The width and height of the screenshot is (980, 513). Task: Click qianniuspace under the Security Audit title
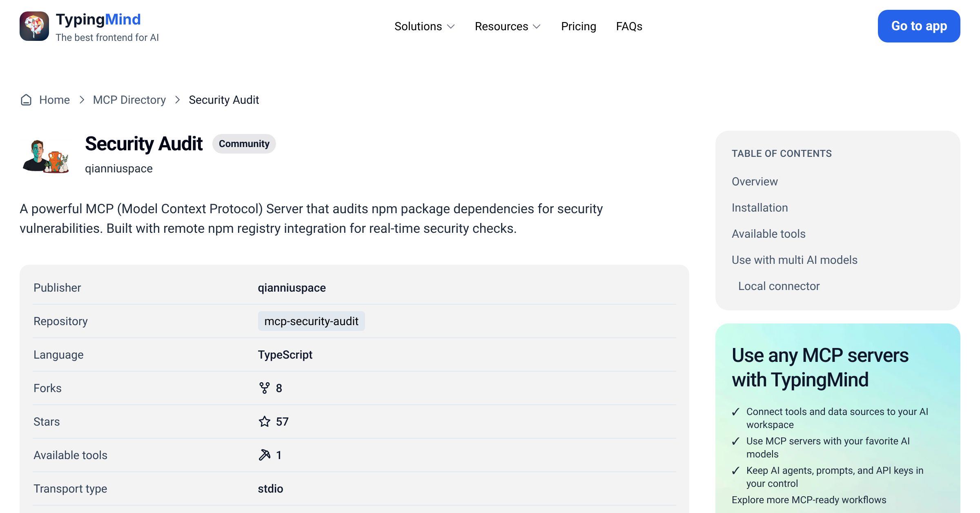pyautogui.click(x=118, y=168)
